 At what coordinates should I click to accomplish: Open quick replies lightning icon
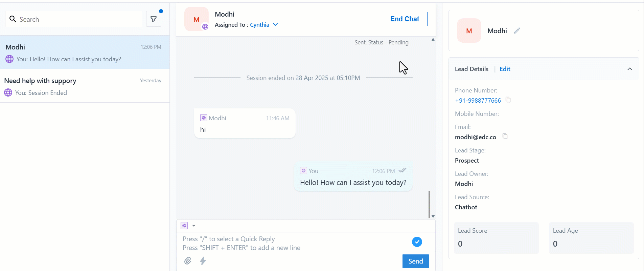[203, 260]
